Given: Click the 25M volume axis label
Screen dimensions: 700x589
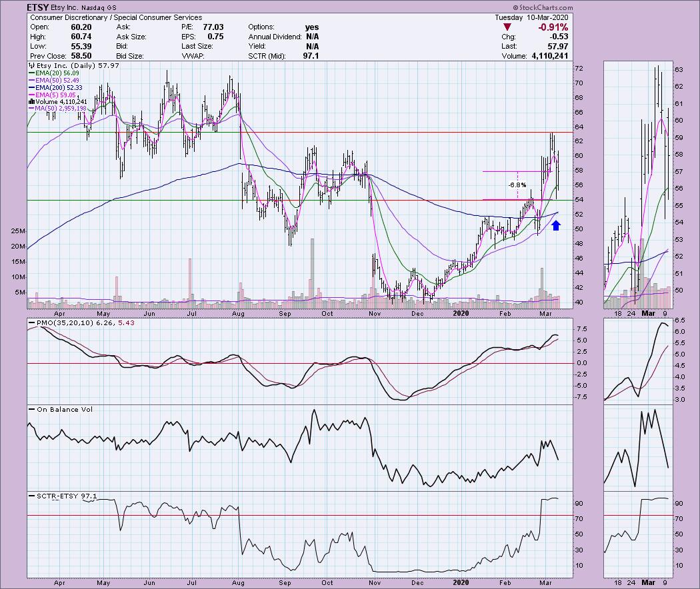Looking at the screenshot, I should point(18,231).
